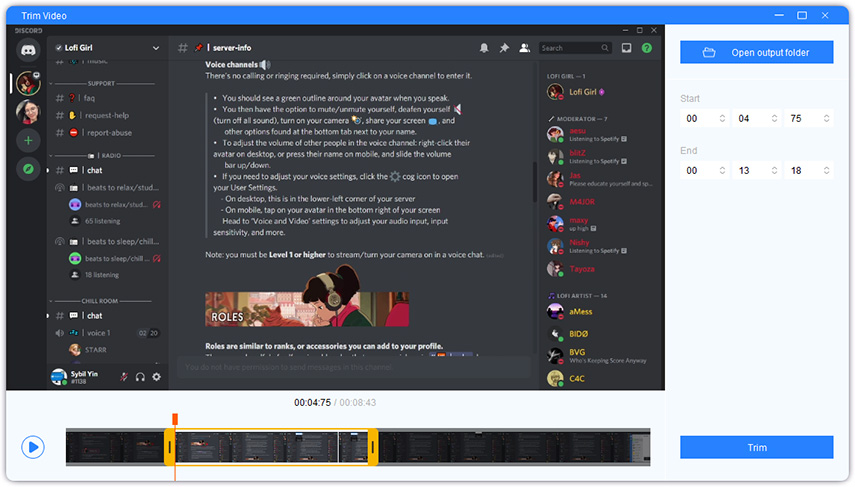Image resolution: width=855 pixels, height=487 pixels.
Task: Click the 18 listening entry
Action: 102,275
